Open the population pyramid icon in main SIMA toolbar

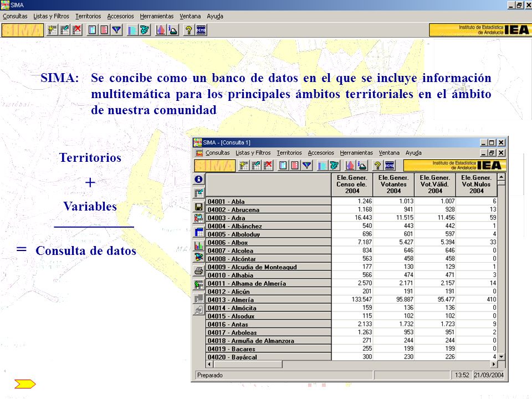point(161,30)
